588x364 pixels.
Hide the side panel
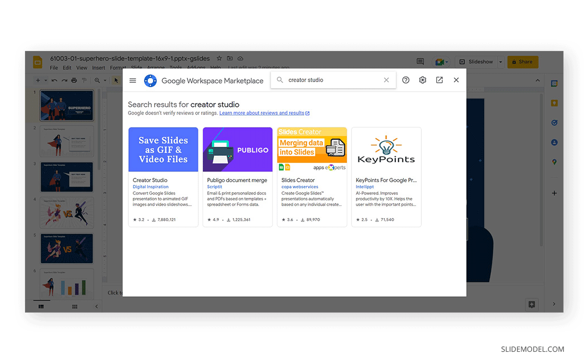click(554, 304)
